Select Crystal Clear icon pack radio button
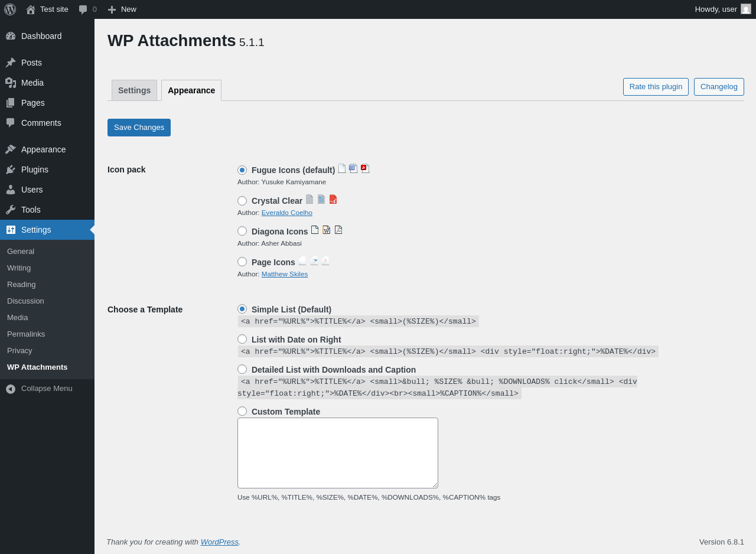The width and height of the screenshot is (756, 554). pos(242,201)
